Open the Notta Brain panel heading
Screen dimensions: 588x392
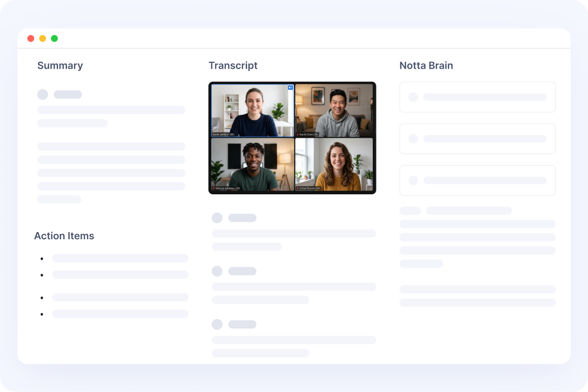426,66
